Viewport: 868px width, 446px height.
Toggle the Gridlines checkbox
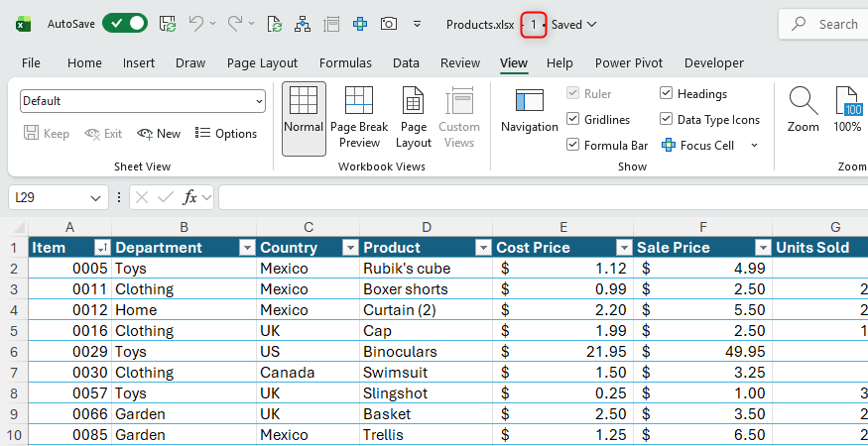573,120
